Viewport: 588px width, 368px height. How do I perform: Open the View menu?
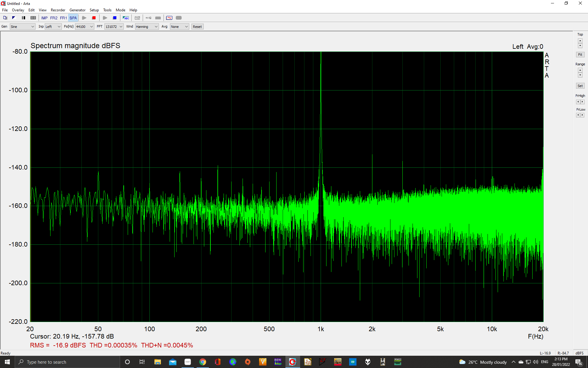tap(43, 10)
